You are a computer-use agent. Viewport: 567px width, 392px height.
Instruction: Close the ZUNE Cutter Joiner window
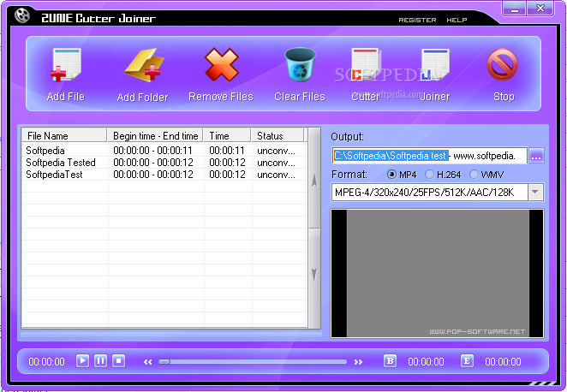click(540, 8)
